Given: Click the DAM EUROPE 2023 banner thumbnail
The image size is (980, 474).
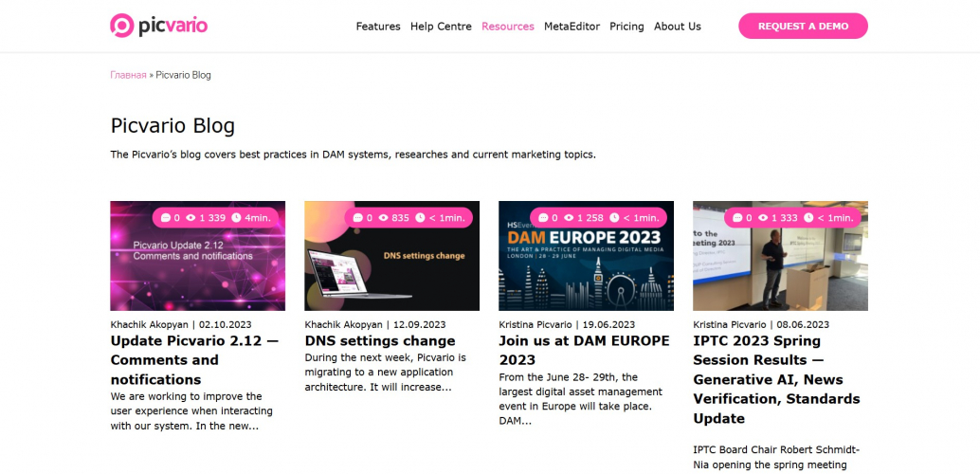Looking at the screenshot, I should click(x=587, y=256).
